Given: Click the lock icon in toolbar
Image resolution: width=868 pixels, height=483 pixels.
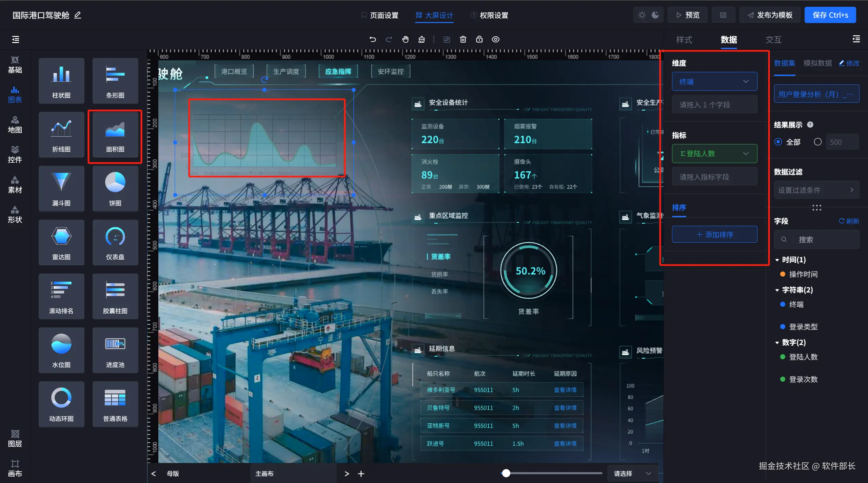Looking at the screenshot, I should click(479, 39).
